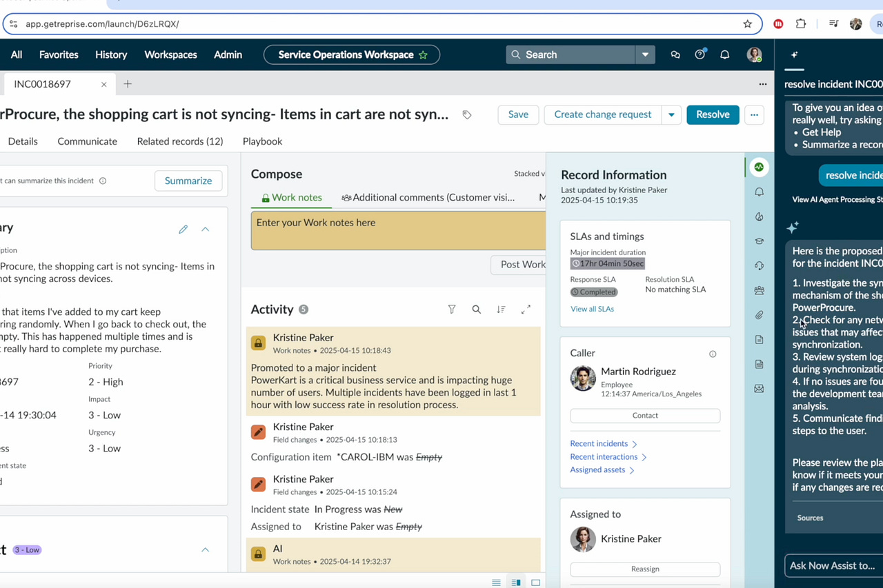Open the All menu
The height and width of the screenshot is (588, 883).
tap(17, 55)
